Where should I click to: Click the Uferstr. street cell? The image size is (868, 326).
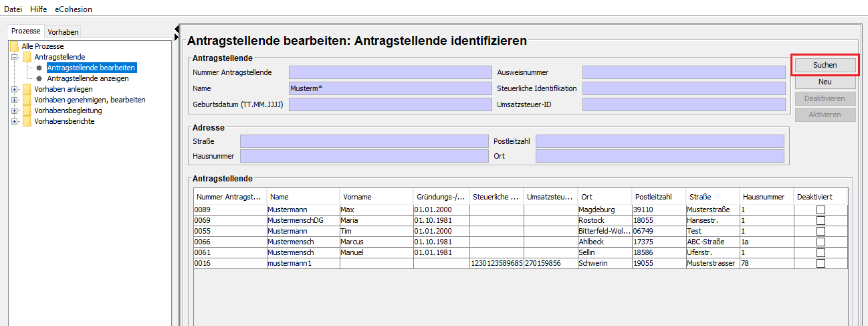pos(713,253)
